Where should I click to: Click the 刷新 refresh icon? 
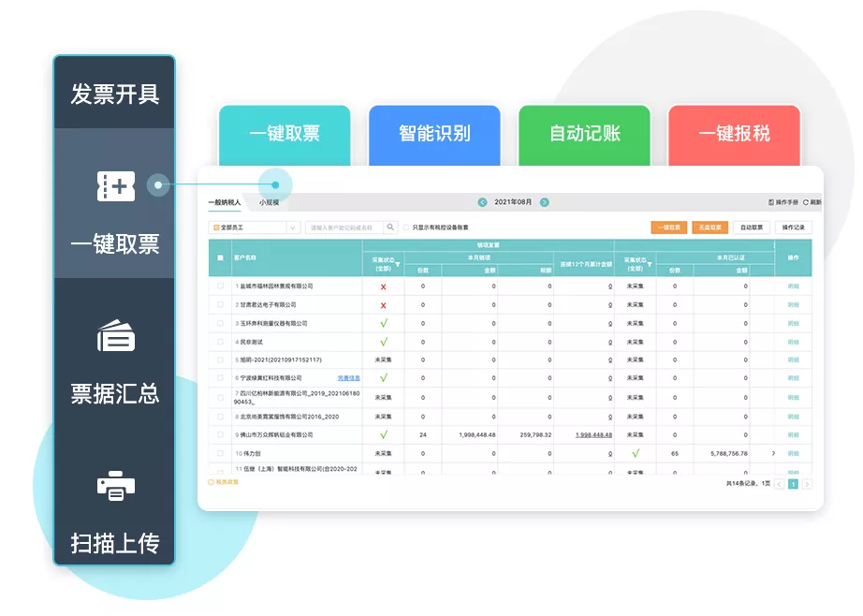[x=806, y=202]
